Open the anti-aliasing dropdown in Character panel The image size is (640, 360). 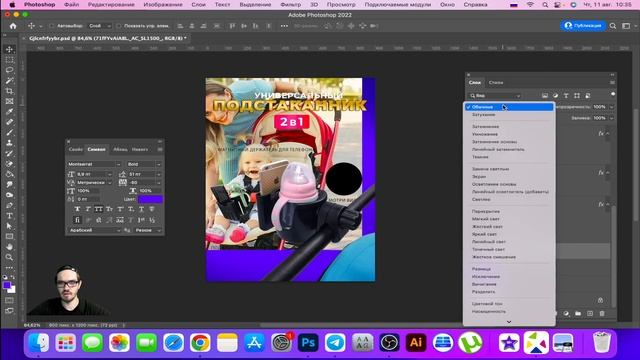(147, 230)
